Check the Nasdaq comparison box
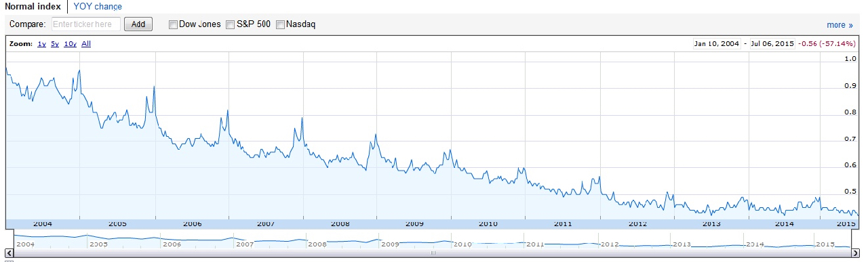The height and width of the screenshot is (262, 868). pos(280,24)
